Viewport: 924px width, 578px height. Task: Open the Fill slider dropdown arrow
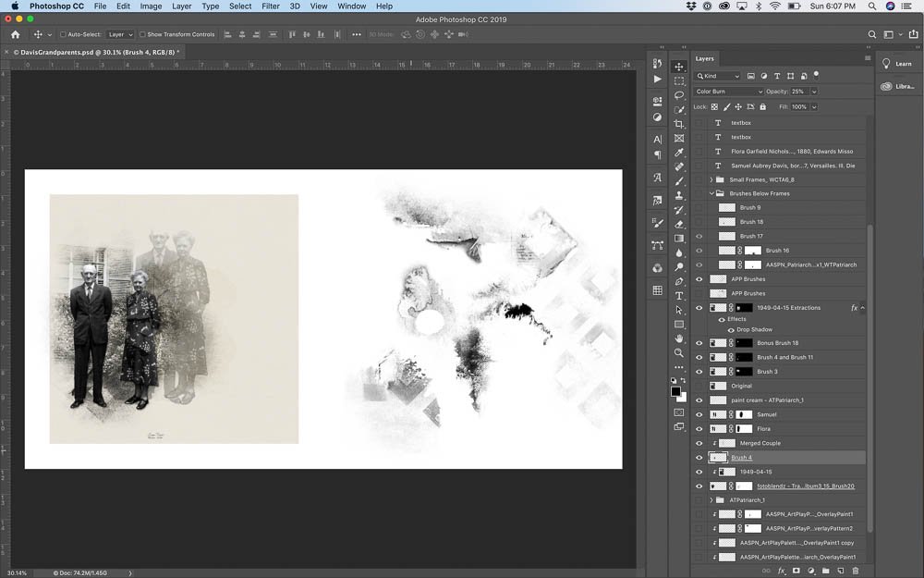point(814,106)
